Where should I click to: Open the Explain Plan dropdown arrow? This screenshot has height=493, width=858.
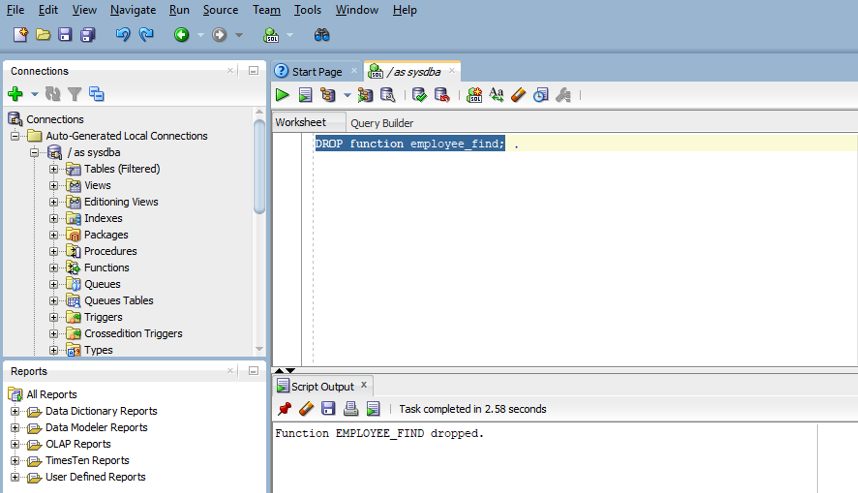coord(347,95)
